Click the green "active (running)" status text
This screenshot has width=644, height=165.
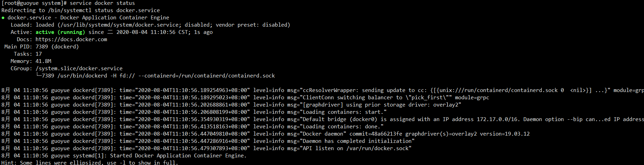point(60,32)
